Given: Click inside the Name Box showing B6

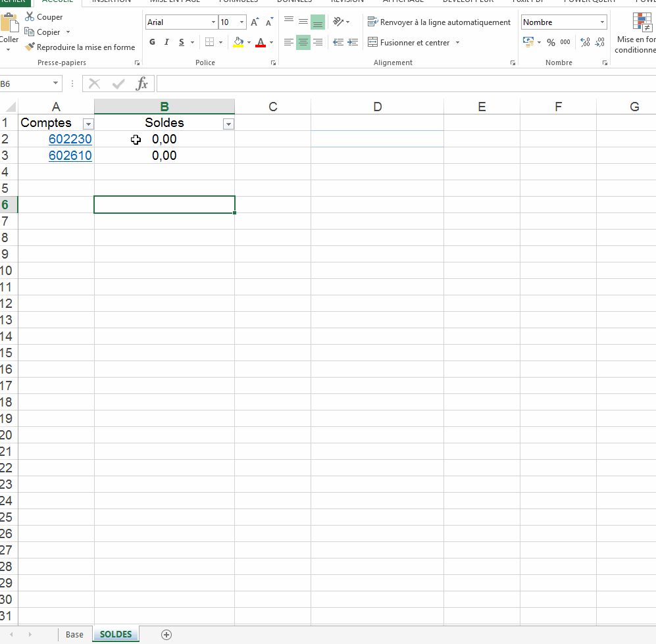Looking at the screenshot, I should click(25, 84).
